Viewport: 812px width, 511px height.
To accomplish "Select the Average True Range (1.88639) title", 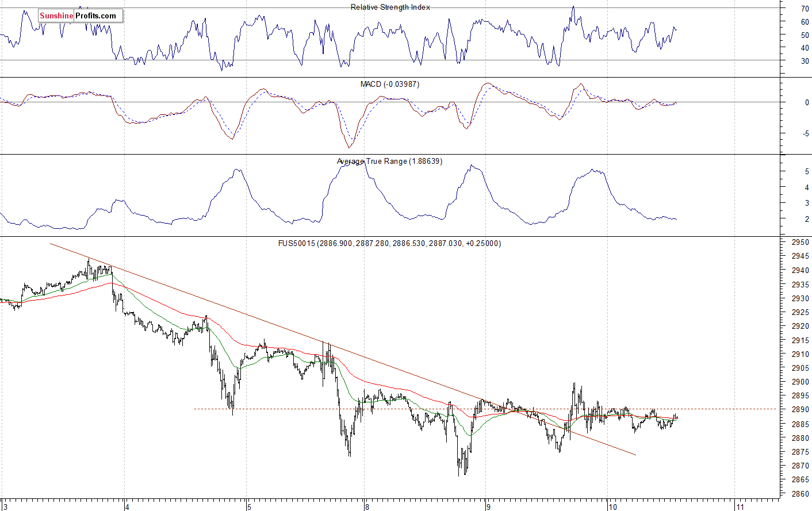I will click(390, 162).
